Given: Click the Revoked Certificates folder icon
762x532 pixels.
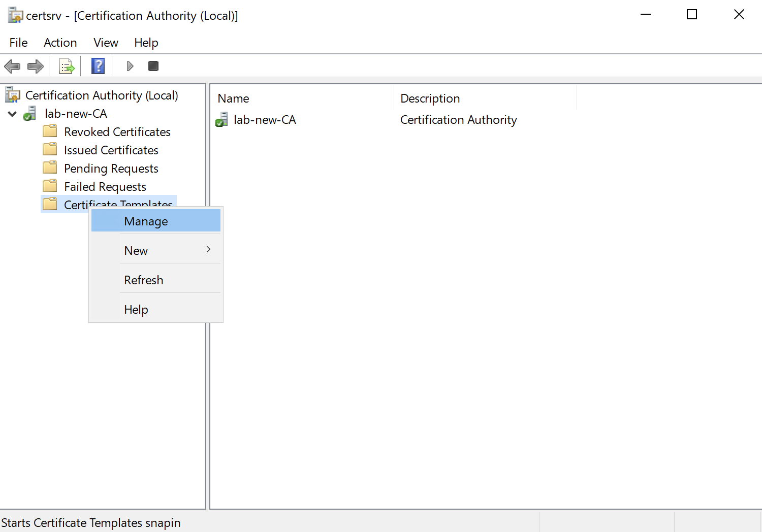Looking at the screenshot, I should [x=50, y=132].
